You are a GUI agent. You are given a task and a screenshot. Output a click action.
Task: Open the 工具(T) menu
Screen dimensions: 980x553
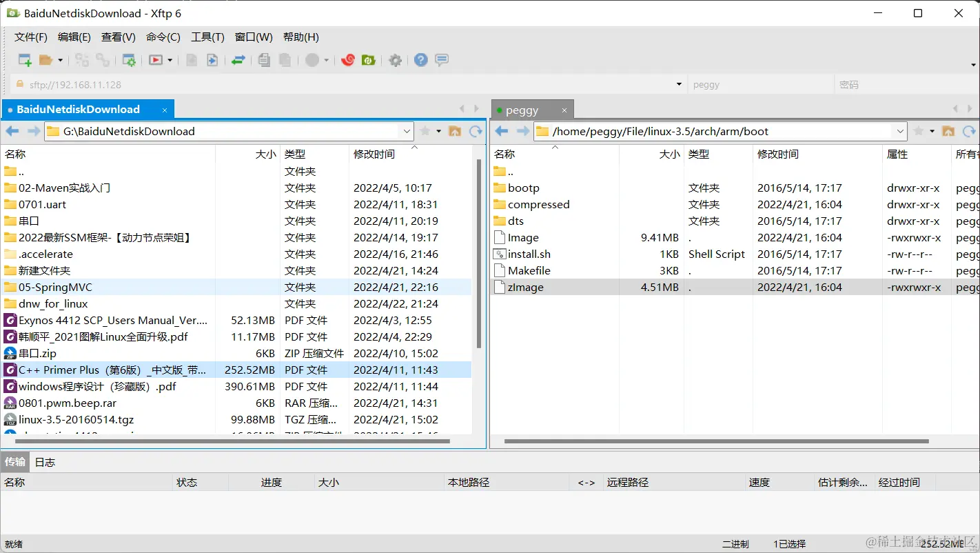[x=207, y=37]
